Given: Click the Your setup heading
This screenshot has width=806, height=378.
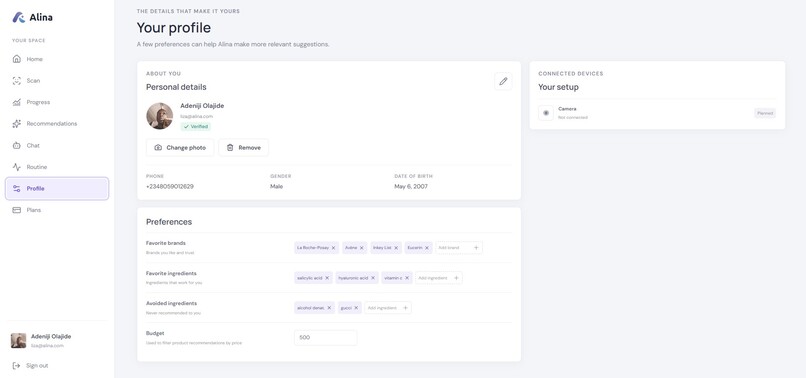Looking at the screenshot, I should [x=558, y=87].
